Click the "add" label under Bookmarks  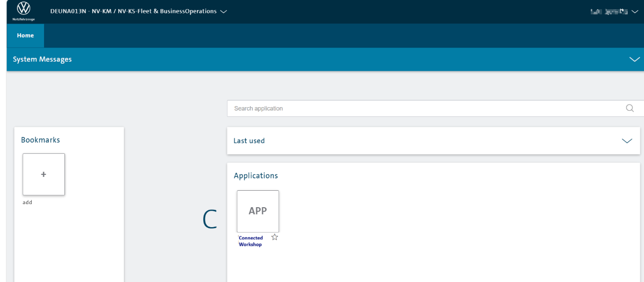pos(27,203)
